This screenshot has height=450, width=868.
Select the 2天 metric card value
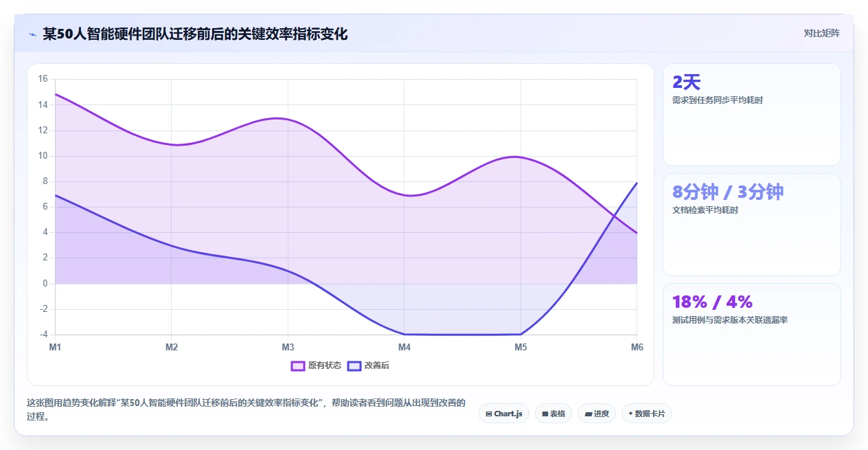686,82
